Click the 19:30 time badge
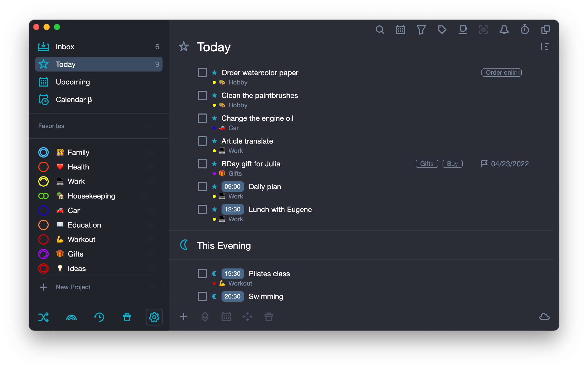Image resolution: width=588 pixels, height=369 pixels. 232,274
